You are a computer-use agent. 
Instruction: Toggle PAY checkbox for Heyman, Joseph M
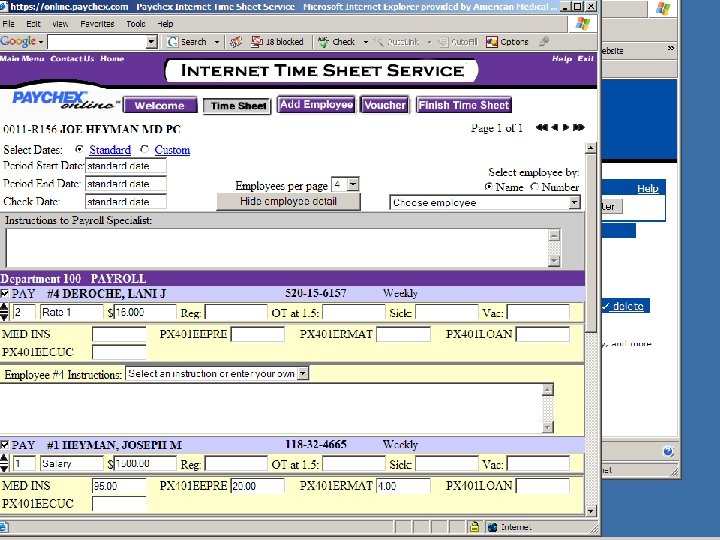pos(5,444)
